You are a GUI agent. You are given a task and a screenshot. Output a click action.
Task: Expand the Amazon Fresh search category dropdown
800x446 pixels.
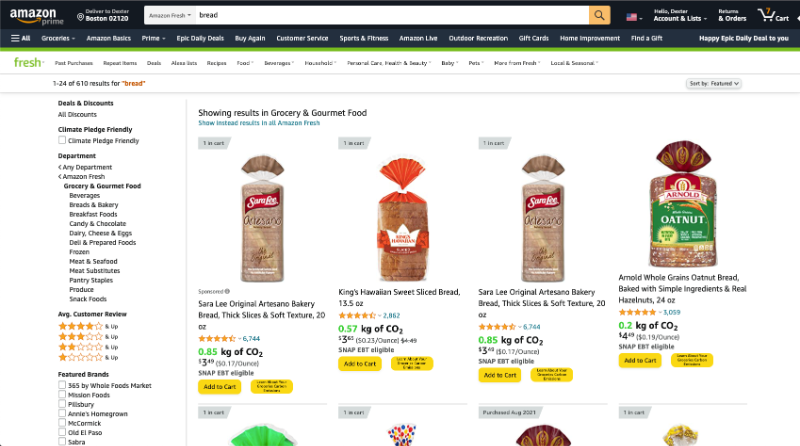pos(169,16)
